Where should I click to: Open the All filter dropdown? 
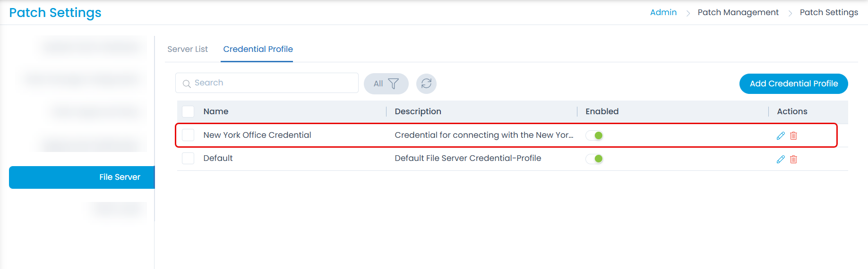point(386,84)
